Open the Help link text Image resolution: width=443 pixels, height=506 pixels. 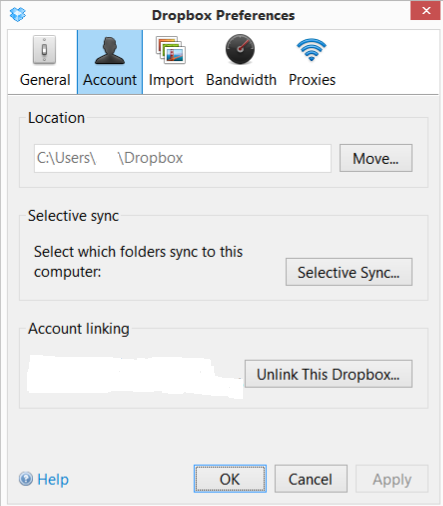tap(53, 480)
